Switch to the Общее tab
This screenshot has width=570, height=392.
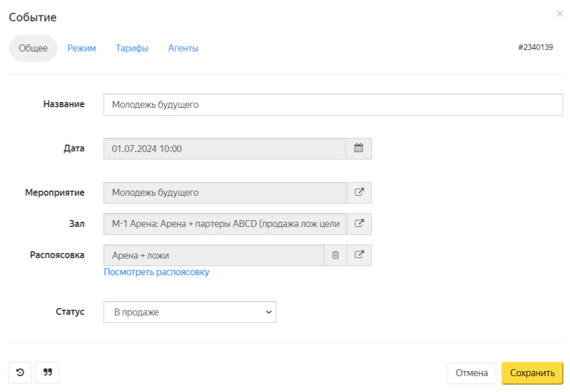click(33, 48)
